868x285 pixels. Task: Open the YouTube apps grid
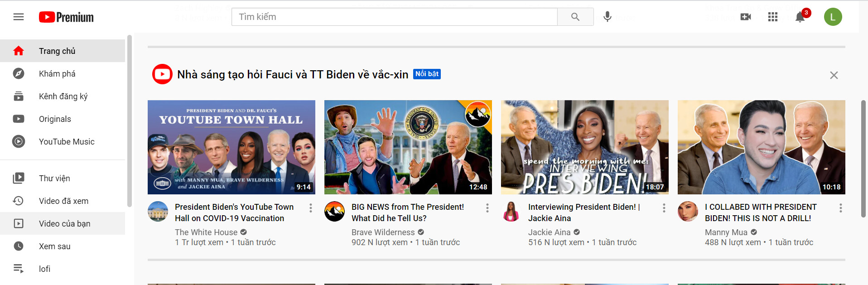pyautogui.click(x=773, y=17)
